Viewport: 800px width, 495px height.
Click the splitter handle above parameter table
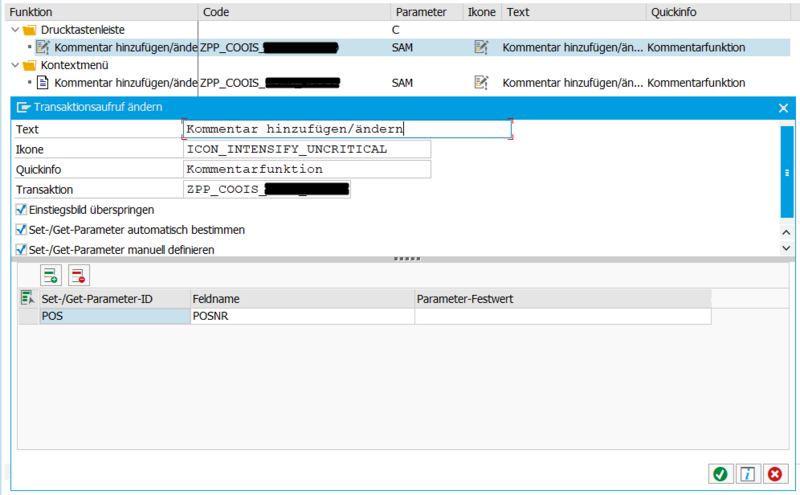pyautogui.click(x=407, y=259)
